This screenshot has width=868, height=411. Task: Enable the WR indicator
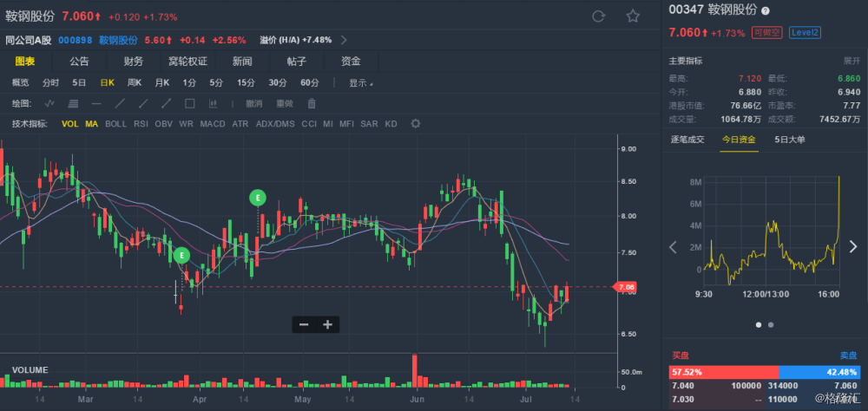pos(186,124)
